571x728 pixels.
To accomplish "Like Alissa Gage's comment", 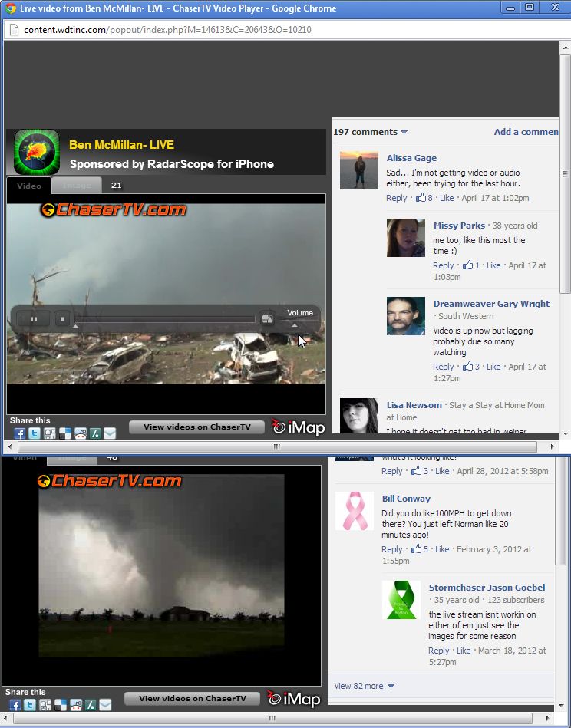I will click(447, 198).
